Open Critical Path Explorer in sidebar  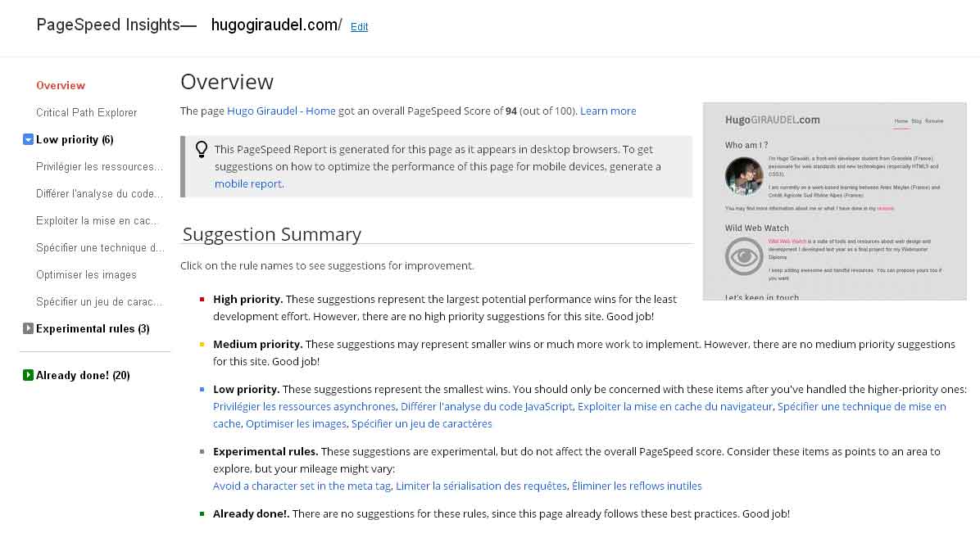tap(87, 113)
